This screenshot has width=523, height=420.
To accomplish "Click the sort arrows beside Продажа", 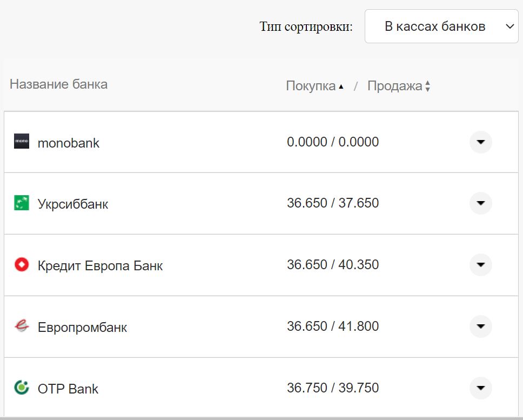I will [427, 85].
